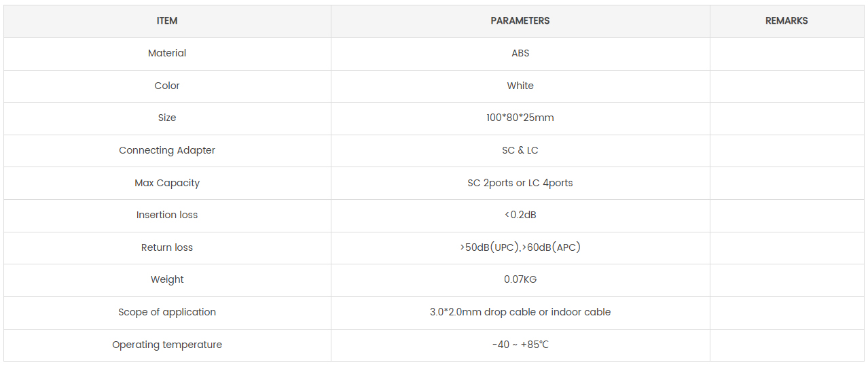This screenshot has width=868, height=365.
Task: Select the Color row label
Action: pos(167,86)
